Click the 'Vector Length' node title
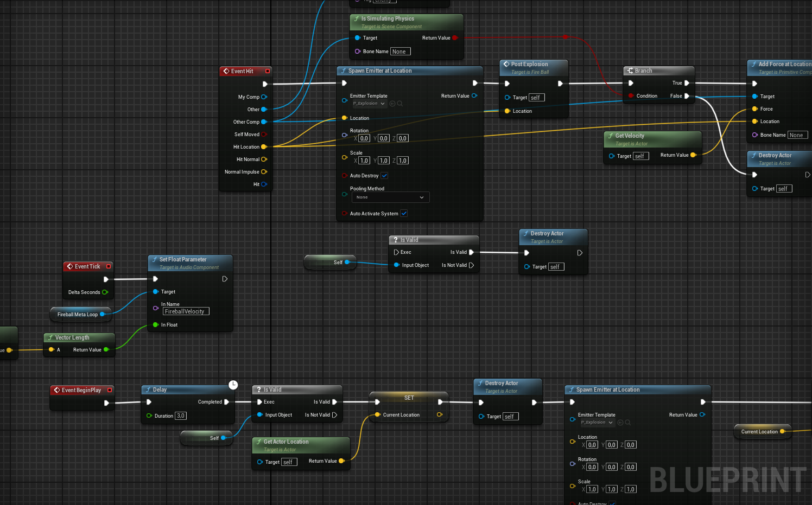The height and width of the screenshot is (505, 812). (x=72, y=337)
